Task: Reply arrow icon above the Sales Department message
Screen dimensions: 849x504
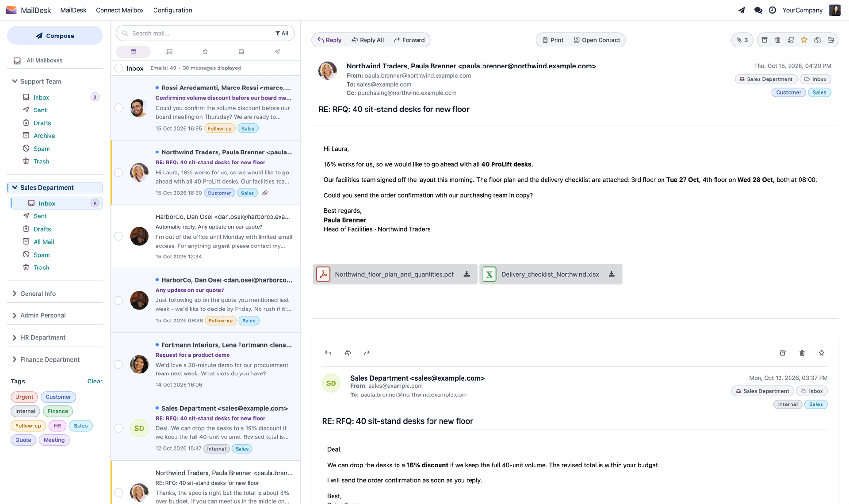Action: [x=328, y=353]
